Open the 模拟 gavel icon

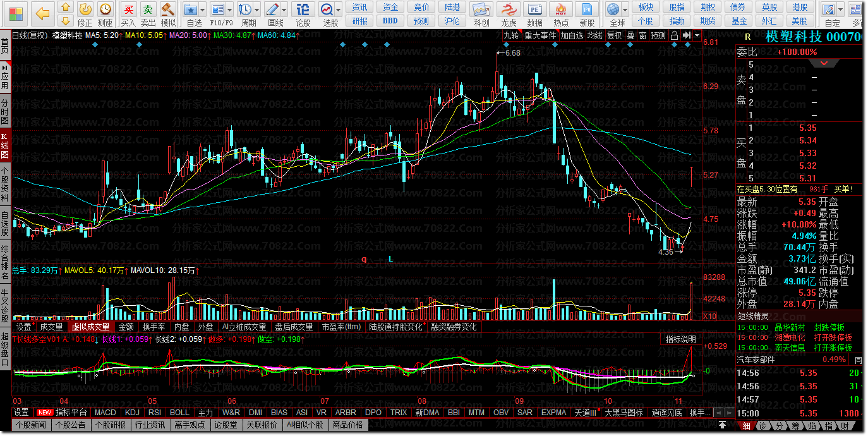pyautogui.click(x=168, y=9)
